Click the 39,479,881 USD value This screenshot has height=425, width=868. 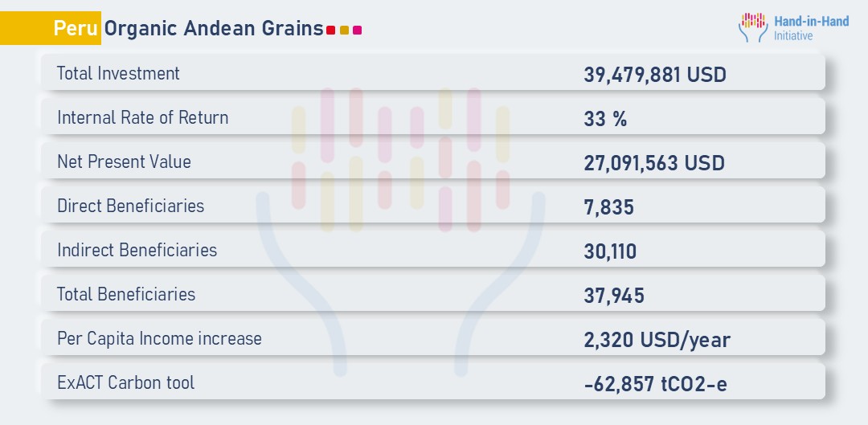click(x=655, y=75)
